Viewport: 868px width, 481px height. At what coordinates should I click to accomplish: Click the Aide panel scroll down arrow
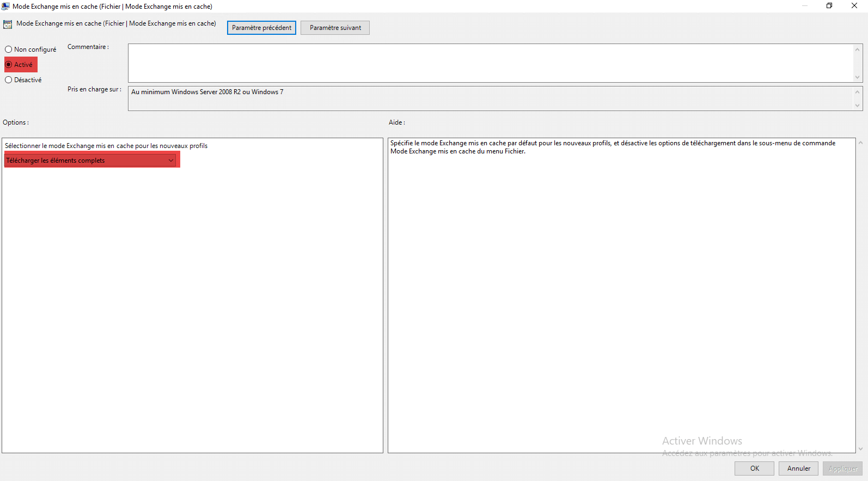[x=860, y=449]
